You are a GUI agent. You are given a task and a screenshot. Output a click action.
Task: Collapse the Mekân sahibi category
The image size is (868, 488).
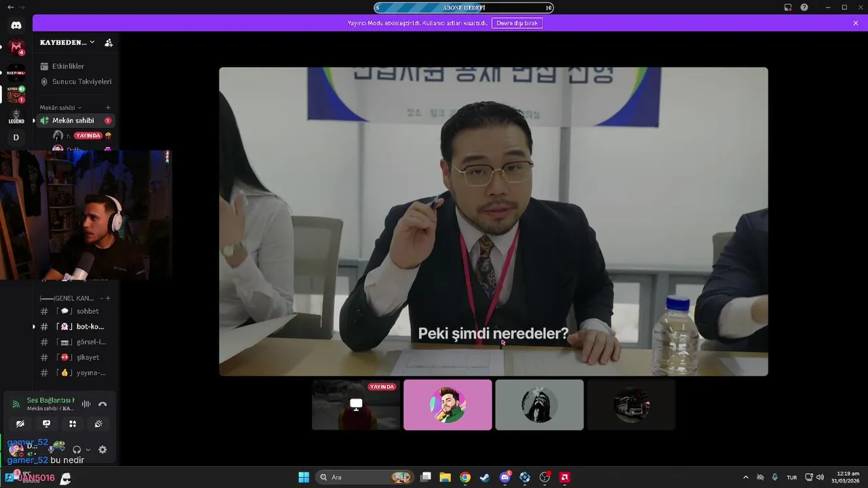click(60, 108)
